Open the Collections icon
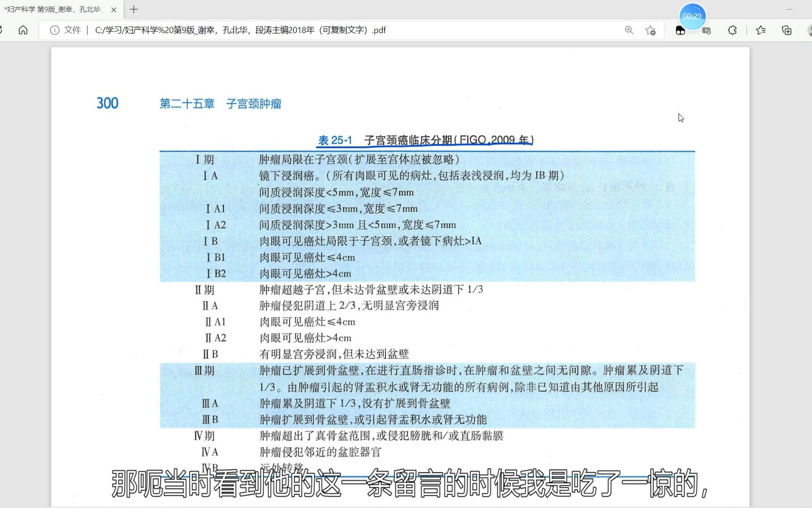 coord(787,30)
